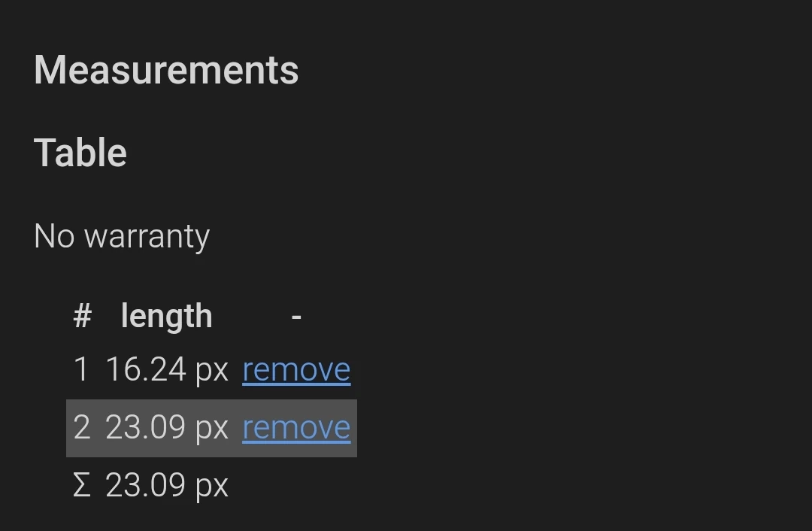
Task: Click the '#' column header
Action: [x=82, y=317]
